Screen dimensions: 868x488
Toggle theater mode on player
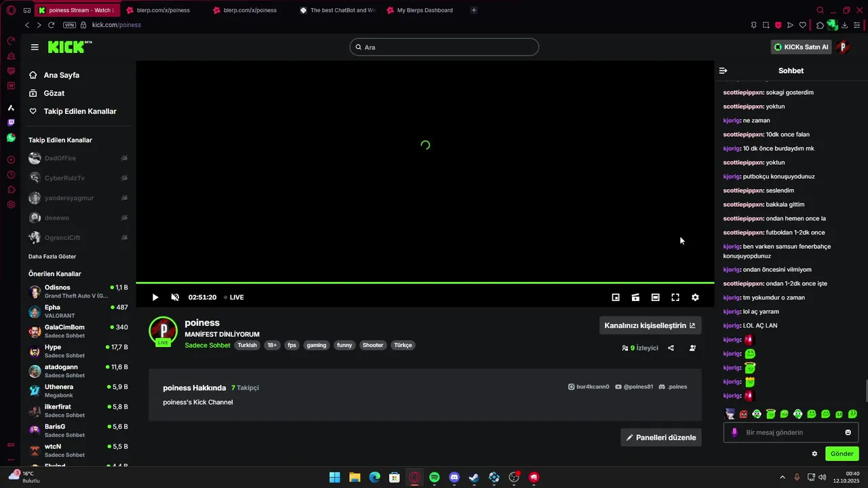click(x=655, y=297)
